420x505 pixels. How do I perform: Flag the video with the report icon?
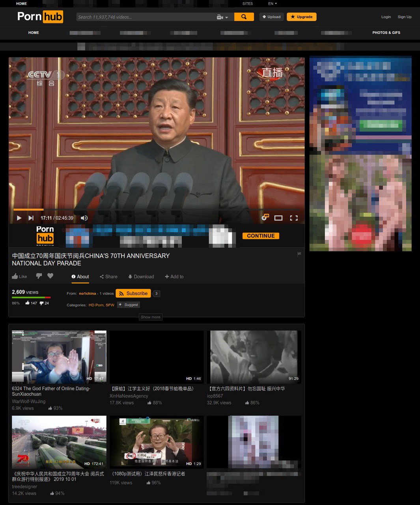point(299,254)
